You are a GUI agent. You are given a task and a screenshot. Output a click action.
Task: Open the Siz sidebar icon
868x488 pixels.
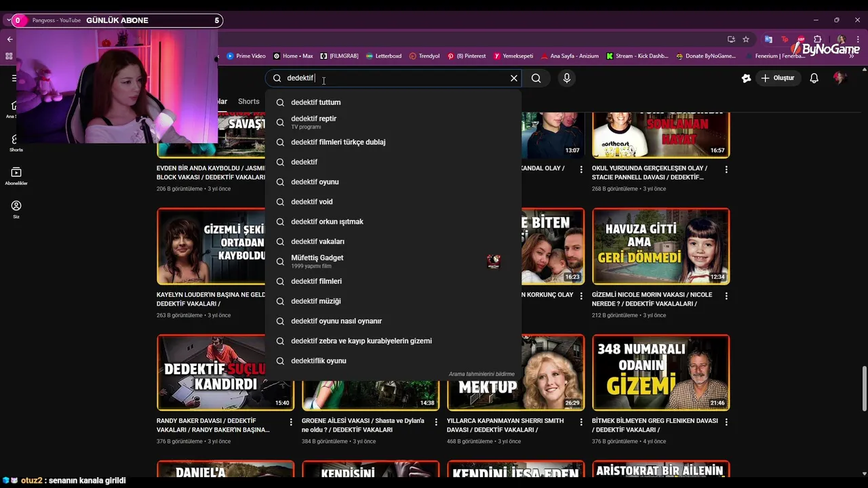16,209
